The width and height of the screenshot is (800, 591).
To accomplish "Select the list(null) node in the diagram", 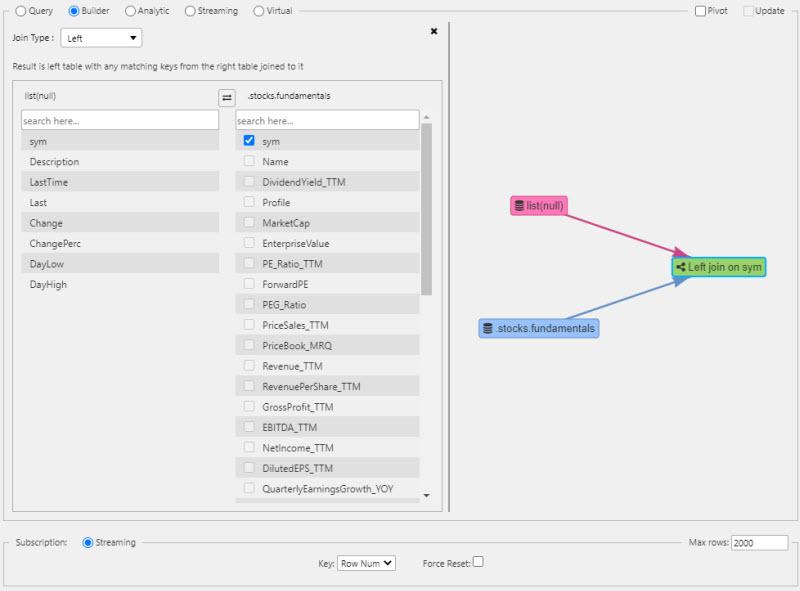I will [539, 206].
